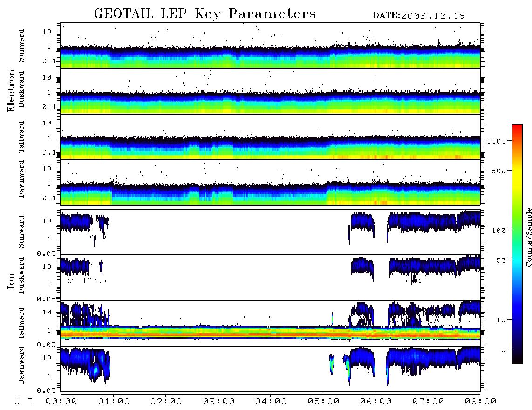Viewport: 532px width, 410px height.
Task: Click the GEOTAIL LEP Key Parameters title
Action: (205, 14)
